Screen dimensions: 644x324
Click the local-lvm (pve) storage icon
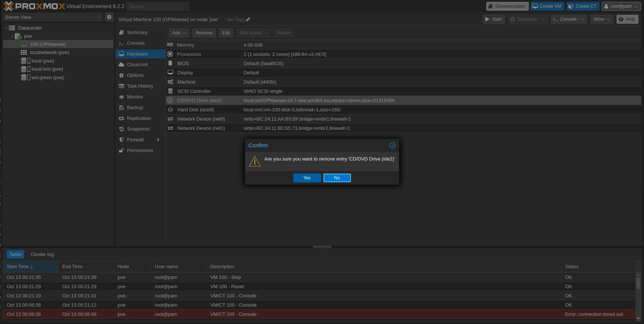[x=26, y=69]
